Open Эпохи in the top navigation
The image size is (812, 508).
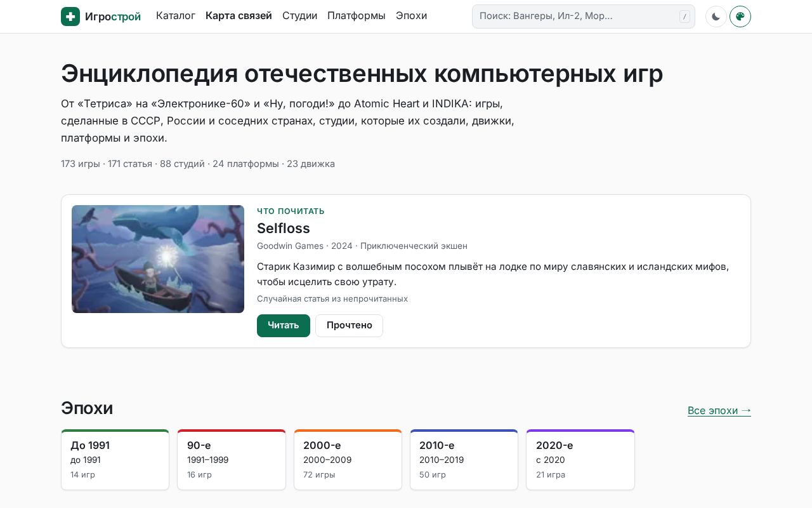click(x=411, y=16)
